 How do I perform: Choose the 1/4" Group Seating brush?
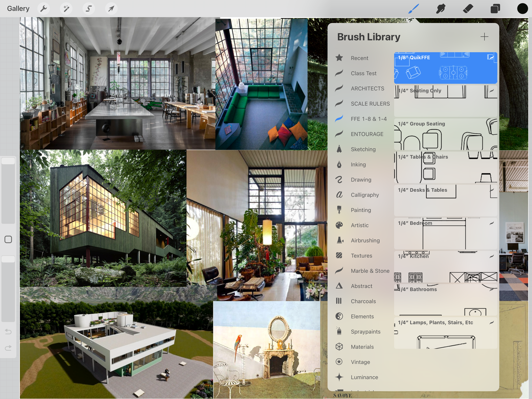coord(445,134)
